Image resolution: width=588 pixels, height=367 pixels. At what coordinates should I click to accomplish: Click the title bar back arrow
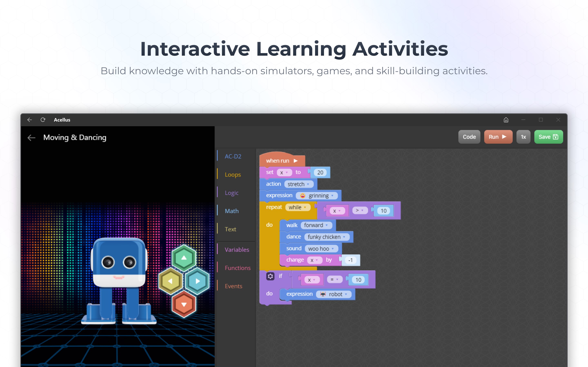tap(30, 120)
